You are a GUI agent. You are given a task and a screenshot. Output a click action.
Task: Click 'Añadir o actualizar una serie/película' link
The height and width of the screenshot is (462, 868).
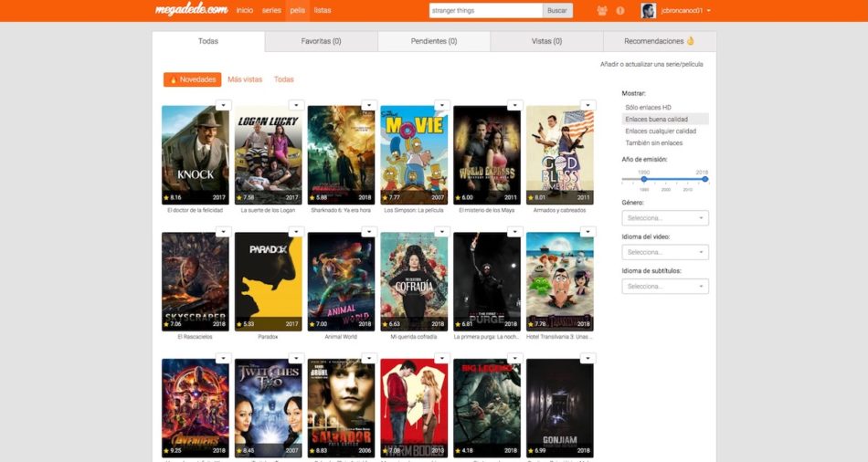click(651, 65)
